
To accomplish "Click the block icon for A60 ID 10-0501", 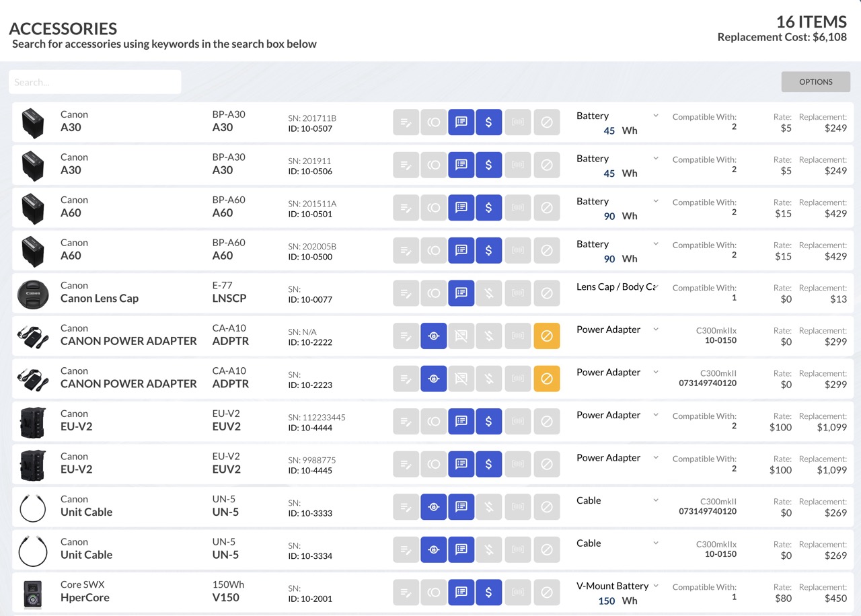I will [547, 208].
